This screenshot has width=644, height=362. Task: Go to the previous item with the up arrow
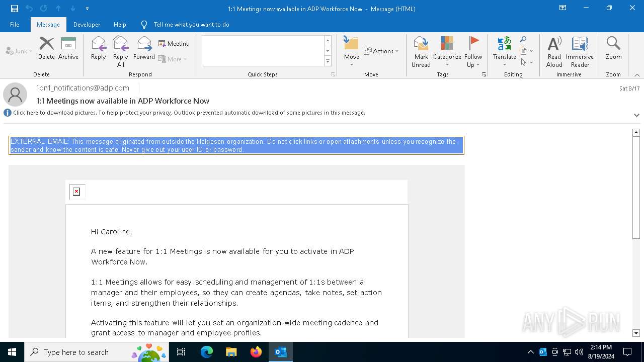tap(58, 9)
